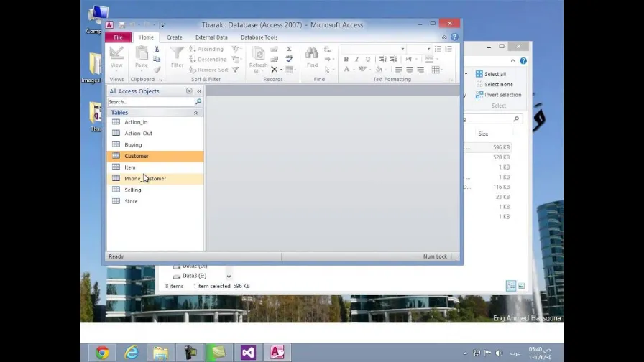Click the View button in Views group

pos(116,57)
